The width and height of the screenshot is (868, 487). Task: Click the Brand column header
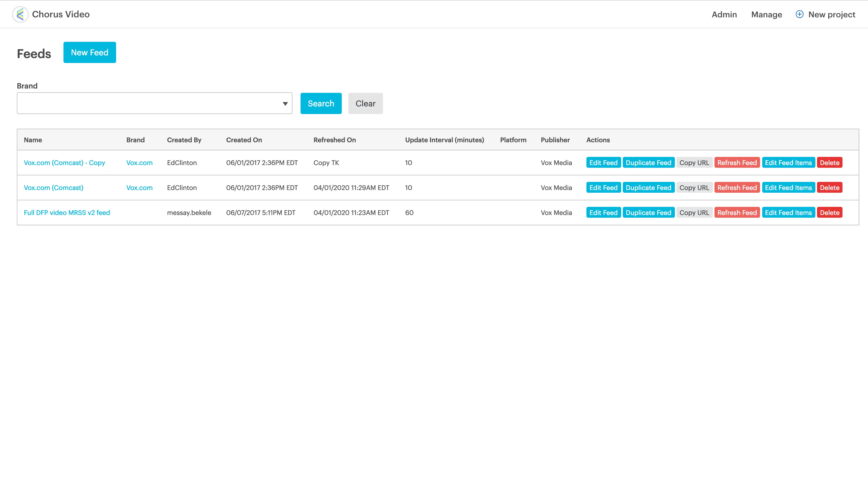[135, 140]
